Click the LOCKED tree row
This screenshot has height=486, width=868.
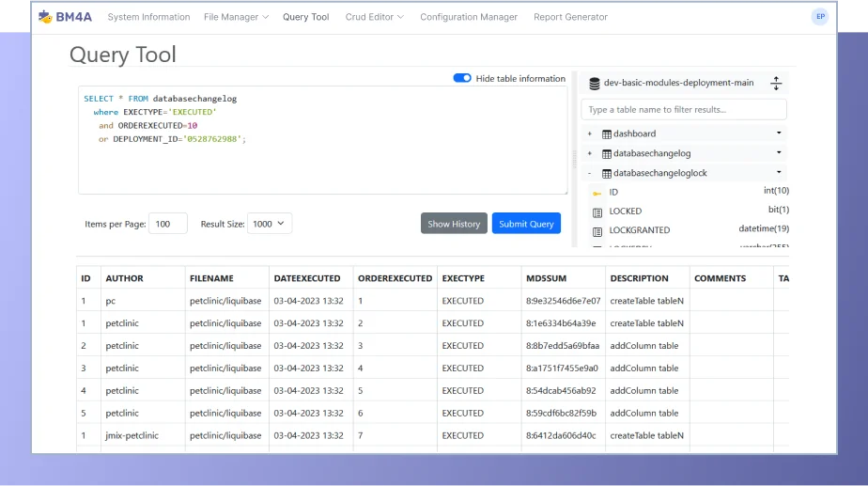coord(688,212)
